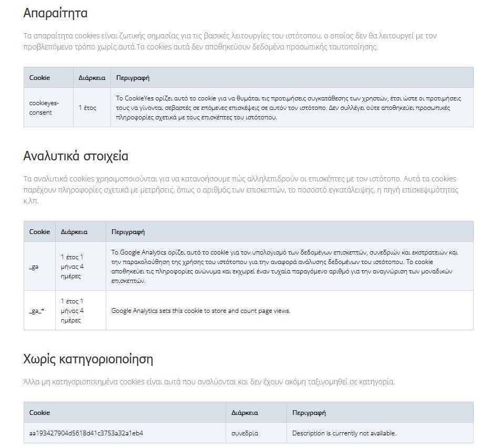Click the _ga row duration cell
The height and width of the screenshot is (448, 491).
pyautogui.click(x=80, y=266)
